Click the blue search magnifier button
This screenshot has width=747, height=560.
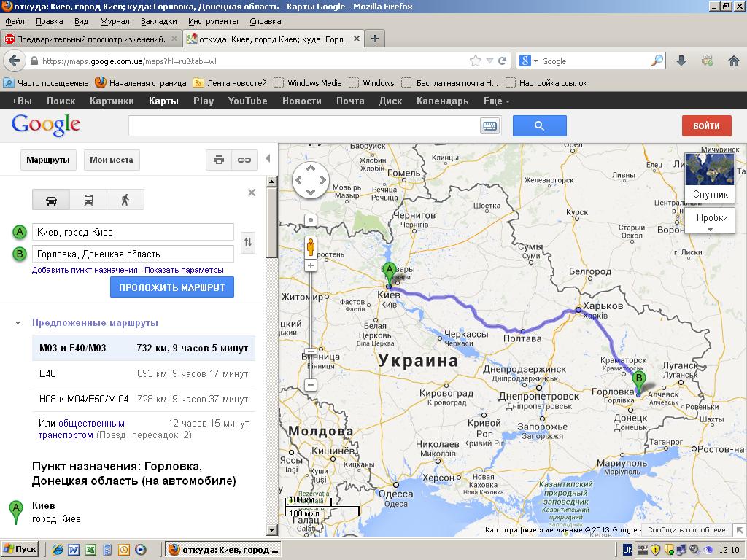539,126
